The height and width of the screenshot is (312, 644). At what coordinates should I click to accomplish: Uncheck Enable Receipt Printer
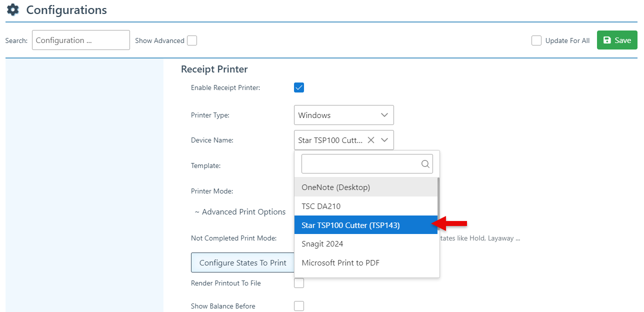299,88
